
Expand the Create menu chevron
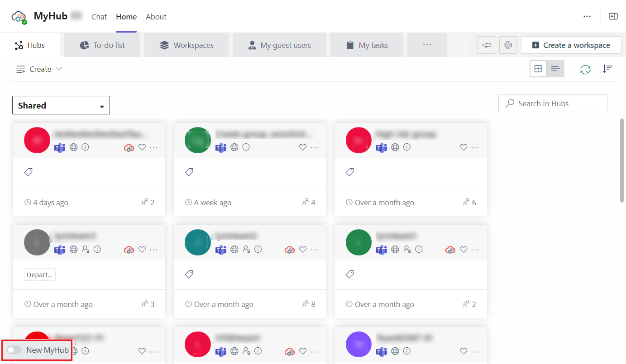[x=58, y=69]
